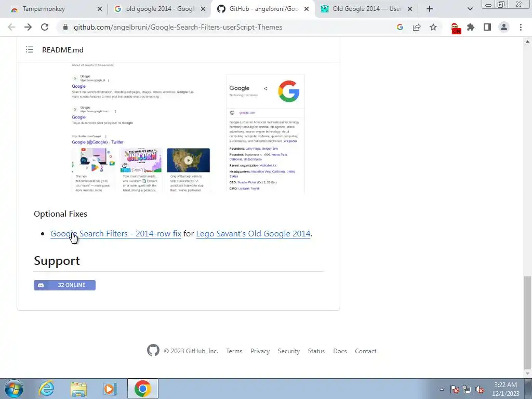Reload the GitHub page
Screen dimensions: 532x399
(x=45, y=27)
